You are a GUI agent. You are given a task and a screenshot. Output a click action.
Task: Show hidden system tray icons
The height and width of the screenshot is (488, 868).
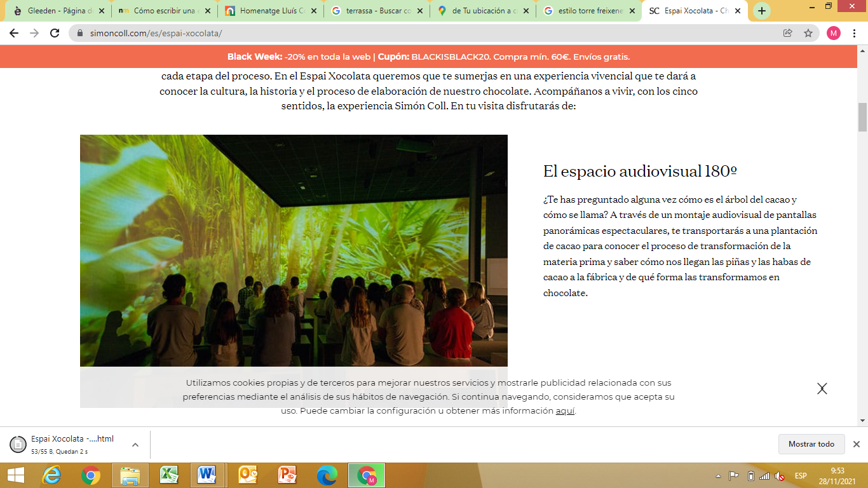point(718,476)
